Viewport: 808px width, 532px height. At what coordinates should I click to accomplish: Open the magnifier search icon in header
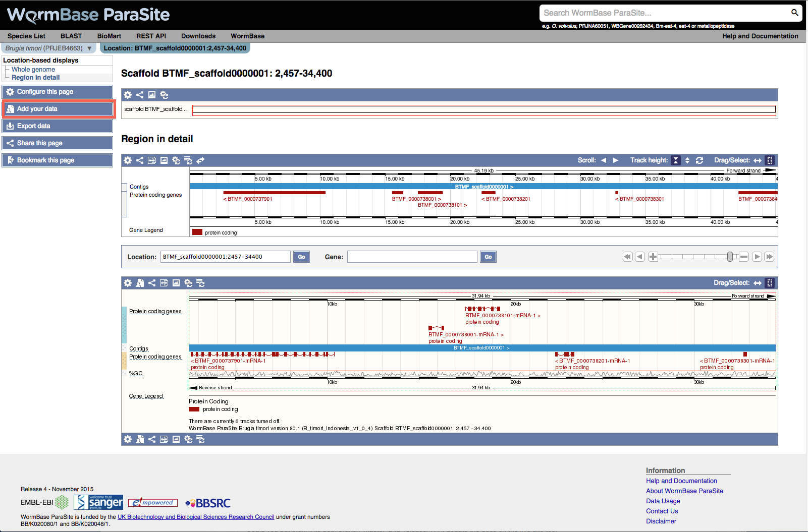794,13
